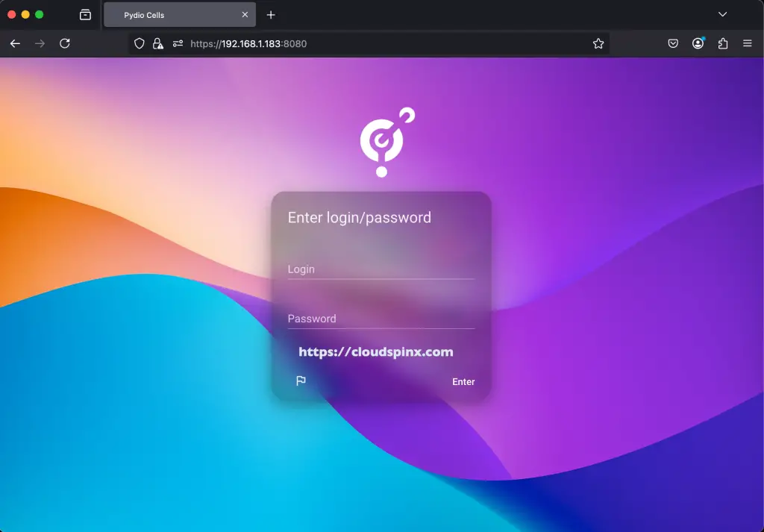Open the extensions puzzle icon
Viewport: 764px width, 532px height.
point(722,43)
